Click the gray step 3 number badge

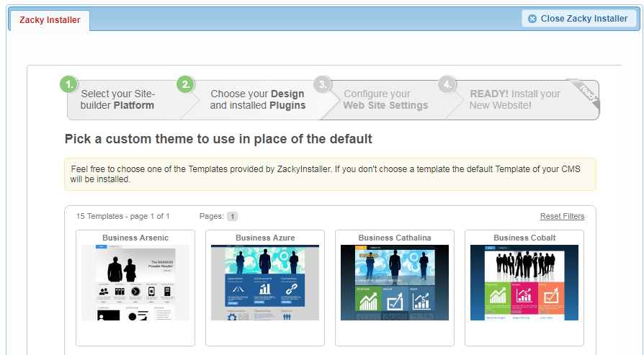[x=323, y=84]
